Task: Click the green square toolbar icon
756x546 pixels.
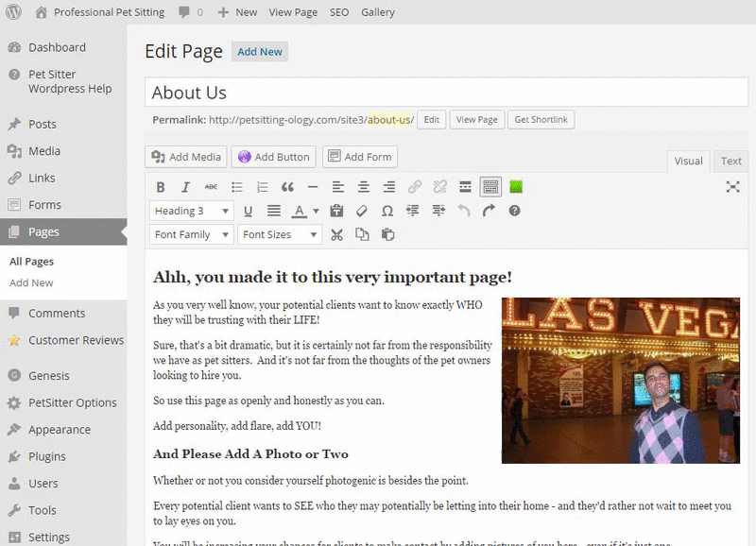Action: (516, 187)
